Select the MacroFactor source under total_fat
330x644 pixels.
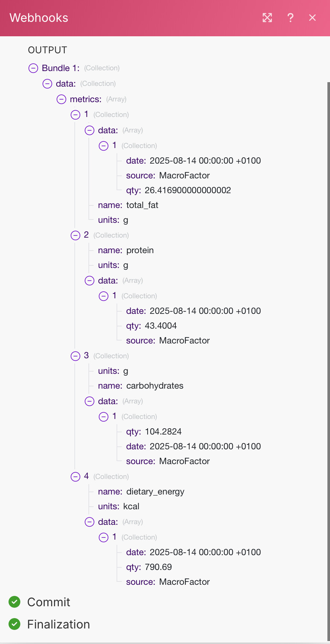tap(184, 175)
